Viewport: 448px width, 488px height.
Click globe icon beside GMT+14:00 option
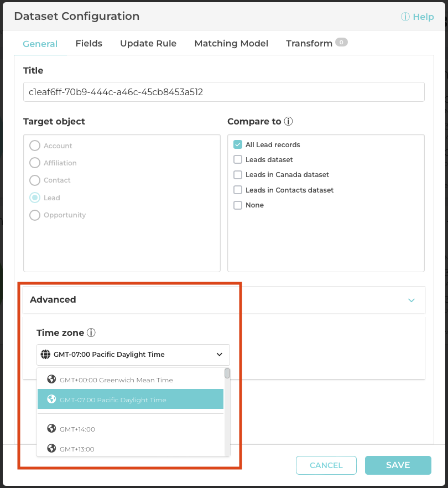pyautogui.click(x=52, y=429)
